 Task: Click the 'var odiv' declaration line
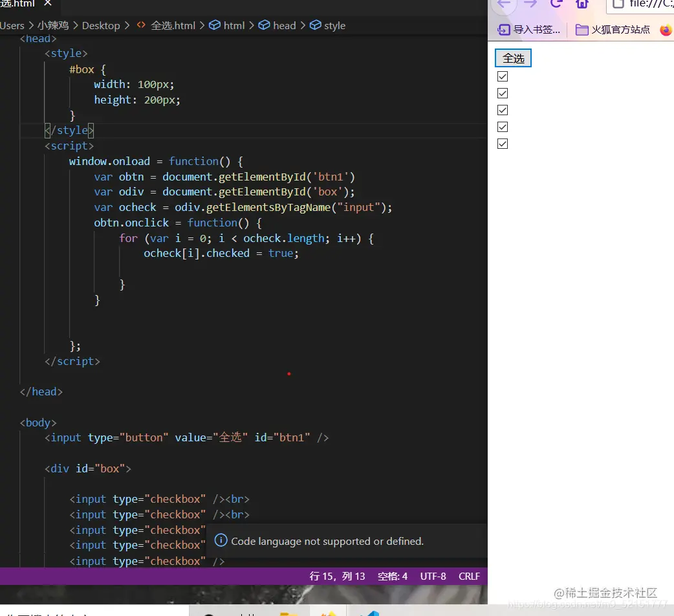pos(224,192)
